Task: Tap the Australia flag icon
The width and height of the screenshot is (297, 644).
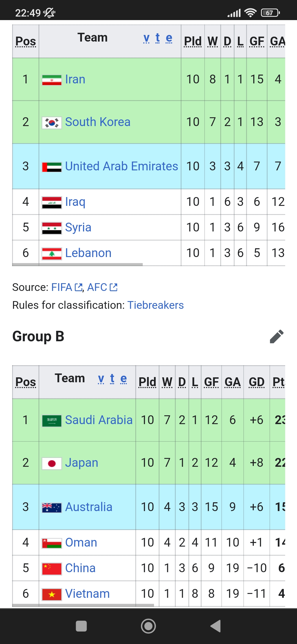Action: [x=52, y=507]
